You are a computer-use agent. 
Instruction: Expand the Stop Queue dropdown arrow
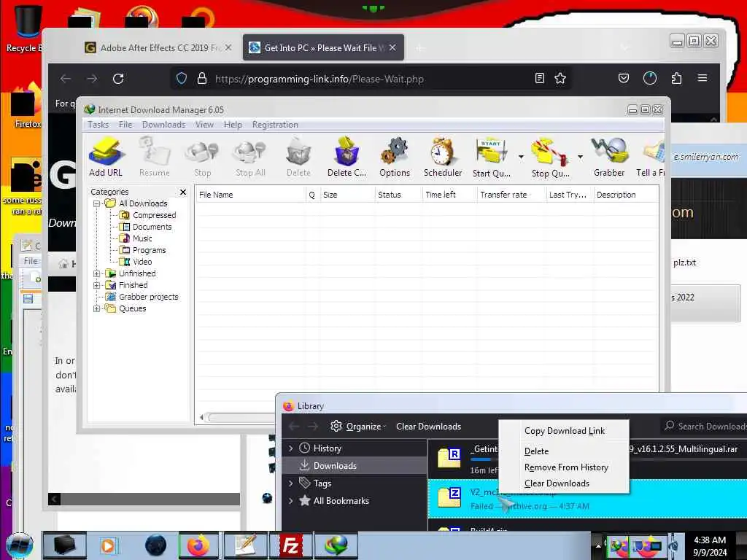click(580, 157)
